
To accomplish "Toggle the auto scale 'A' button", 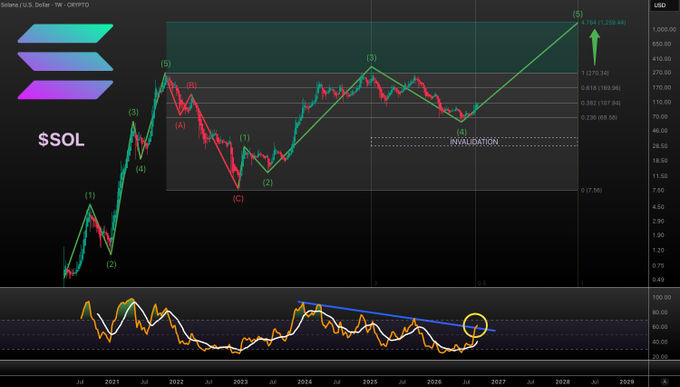I will click(664, 381).
